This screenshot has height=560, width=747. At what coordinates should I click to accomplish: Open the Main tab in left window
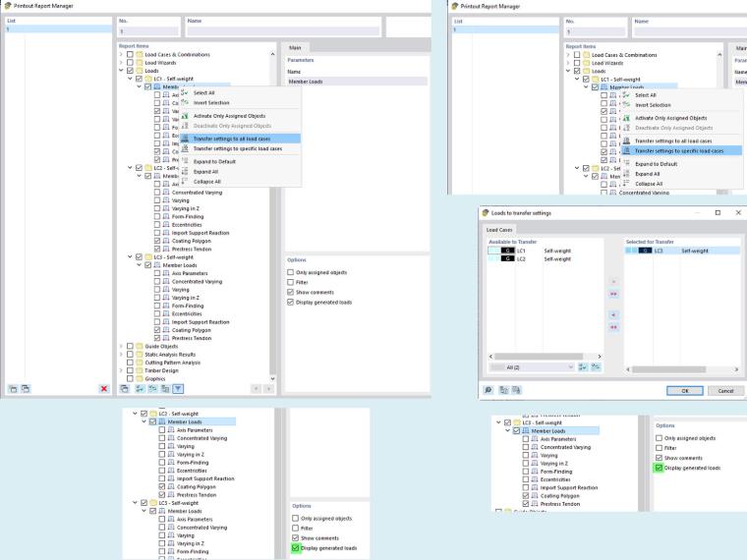[296, 47]
